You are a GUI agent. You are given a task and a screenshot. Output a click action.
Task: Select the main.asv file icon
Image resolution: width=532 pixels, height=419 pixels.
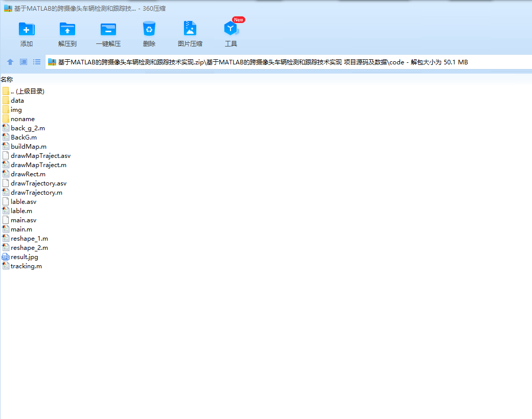pyautogui.click(x=6, y=220)
